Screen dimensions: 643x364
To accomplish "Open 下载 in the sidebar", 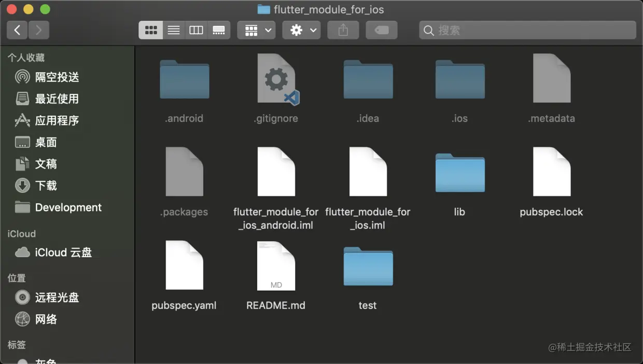I will (67, 186).
